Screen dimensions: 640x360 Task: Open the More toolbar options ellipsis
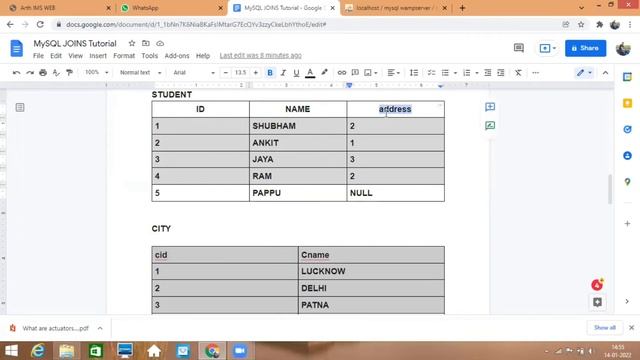[x=536, y=73]
